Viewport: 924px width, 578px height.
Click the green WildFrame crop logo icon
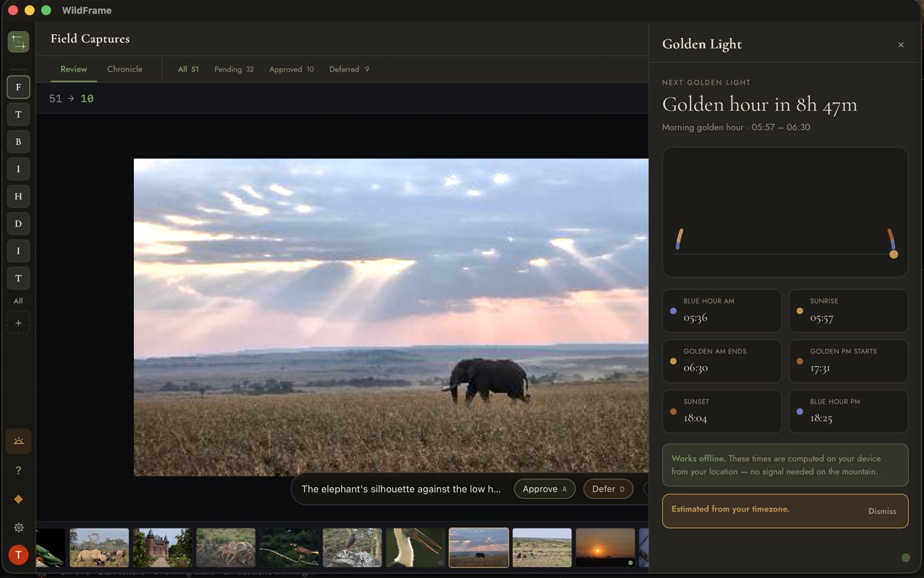point(18,42)
